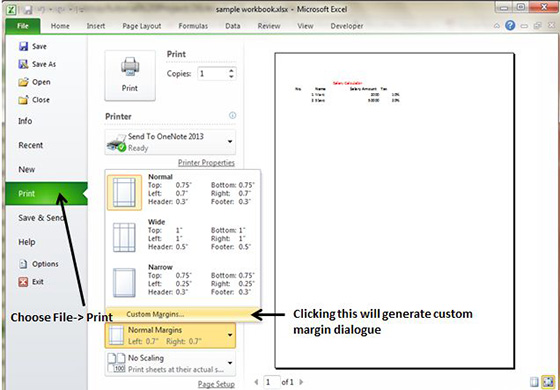Image resolution: width=560 pixels, height=390 pixels.
Task: Click the Copies number field
Action: click(212, 74)
